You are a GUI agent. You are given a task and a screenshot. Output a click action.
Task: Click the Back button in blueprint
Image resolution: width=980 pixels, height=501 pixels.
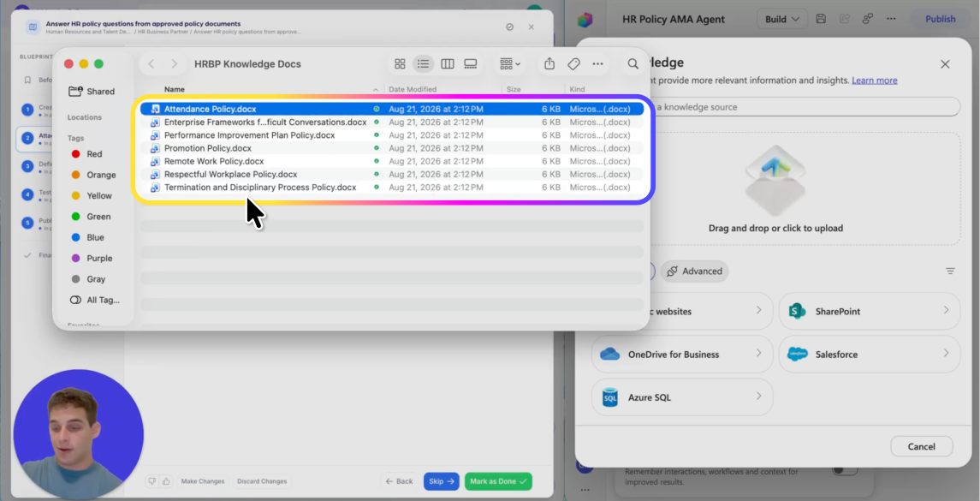pos(399,481)
